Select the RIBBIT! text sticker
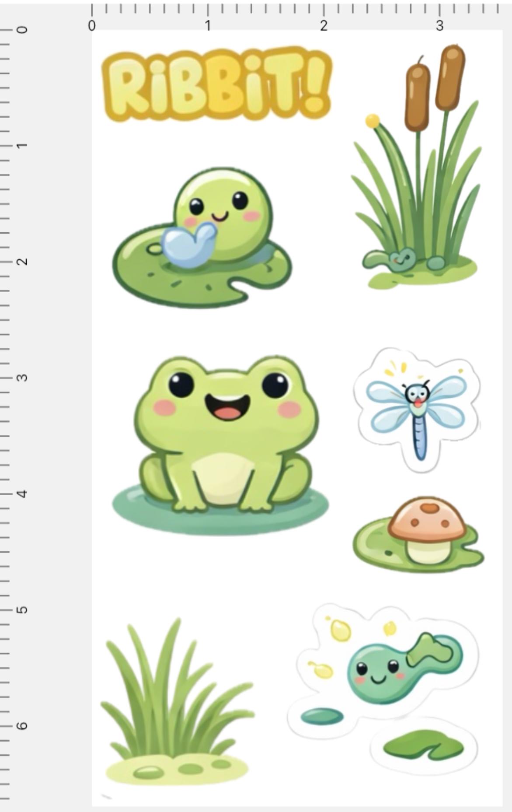 tap(217, 84)
